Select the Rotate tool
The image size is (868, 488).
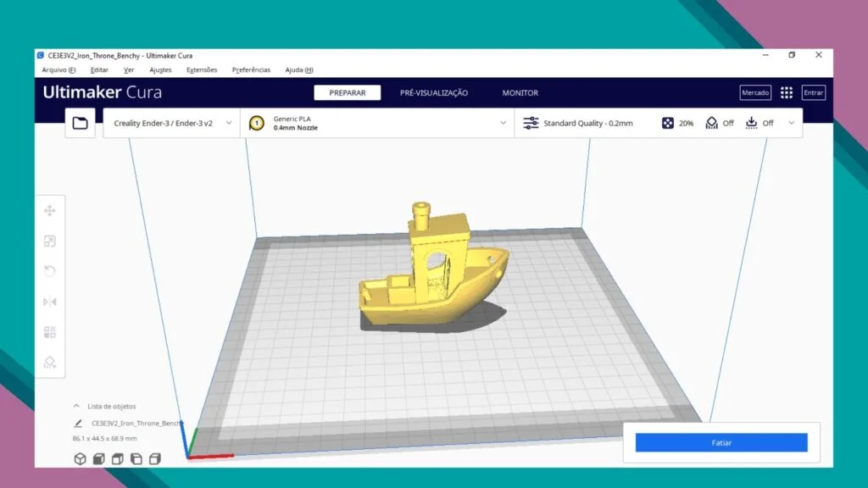(x=50, y=271)
